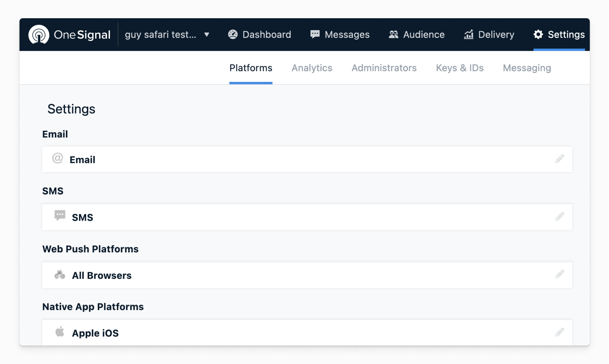Viewport: 609px width, 364px height.
Task: Click the Settings gear icon
Action: pos(538,35)
